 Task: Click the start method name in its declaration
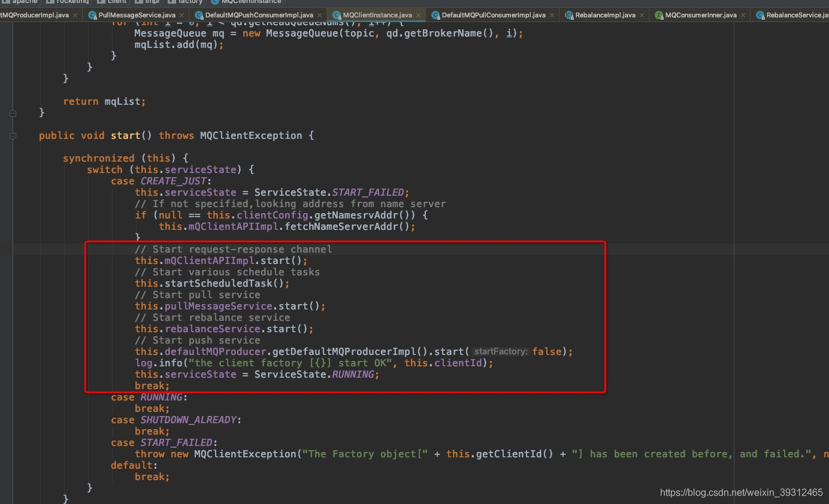pyautogui.click(x=125, y=136)
